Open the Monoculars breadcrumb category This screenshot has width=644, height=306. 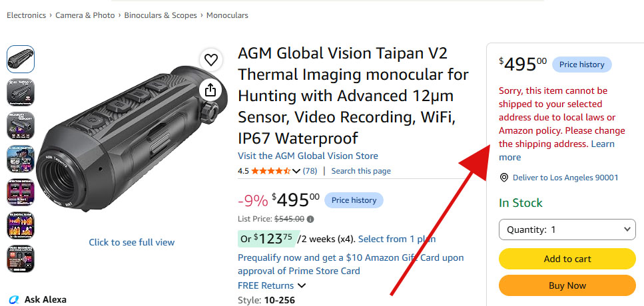[227, 15]
